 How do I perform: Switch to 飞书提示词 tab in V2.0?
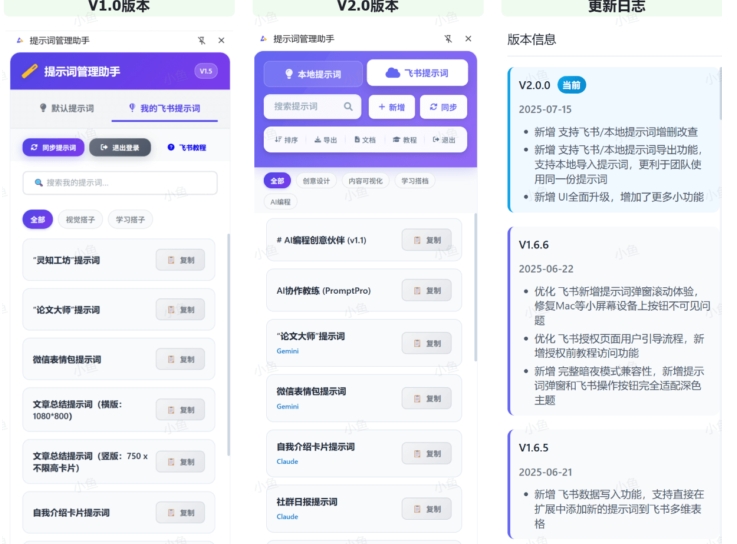click(x=417, y=73)
